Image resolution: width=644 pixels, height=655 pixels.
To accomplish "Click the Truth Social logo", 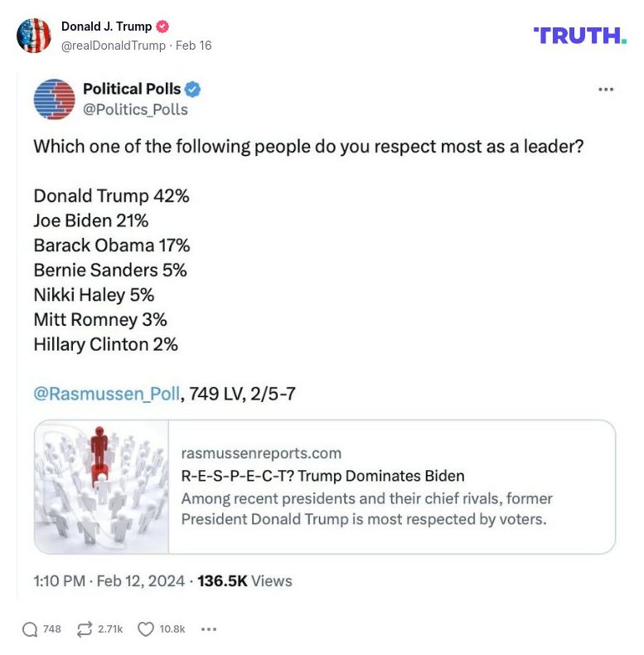I will pyautogui.click(x=580, y=35).
